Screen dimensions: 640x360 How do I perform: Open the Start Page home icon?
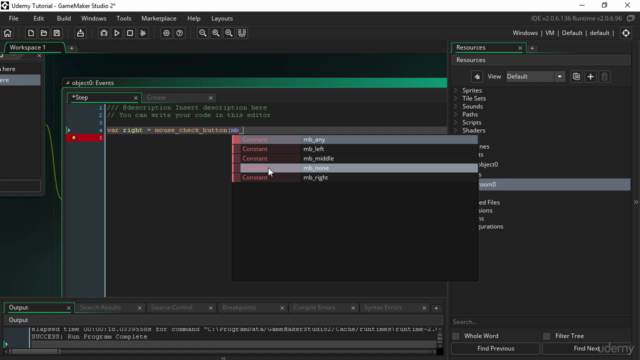tap(8, 33)
